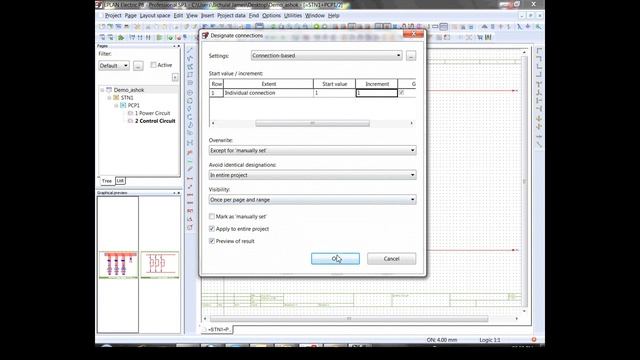The width and height of the screenshot is (640, 360).
Task: Select '1 Power Circuit' page in tree
Action: tap(152, 113)
